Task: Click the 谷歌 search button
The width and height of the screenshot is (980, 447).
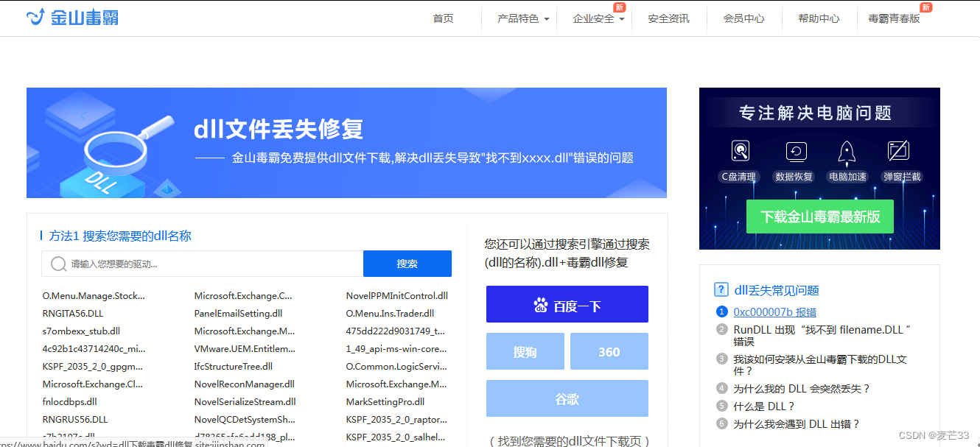Action: (x=567, y=398)
